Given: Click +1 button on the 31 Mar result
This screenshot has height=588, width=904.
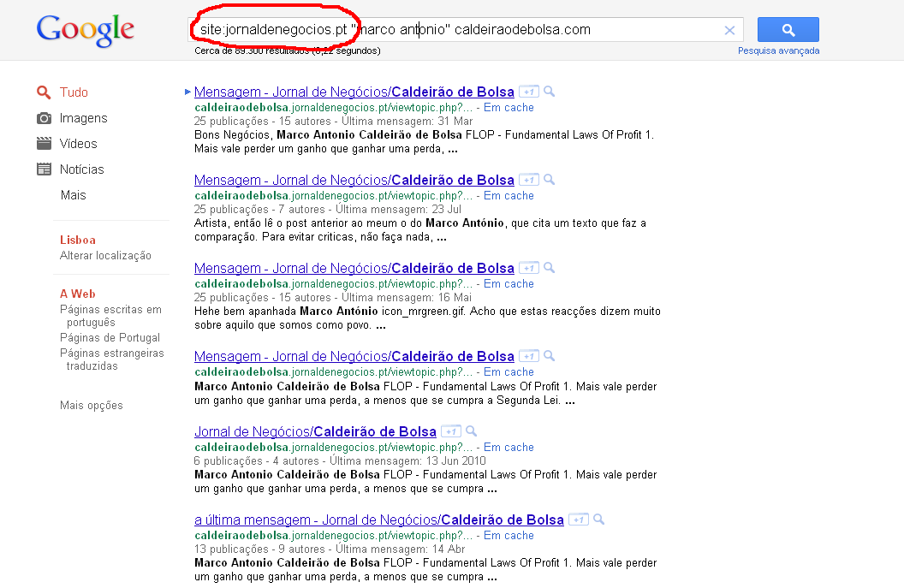Looking at the screenshot, I should click(529, 92).
